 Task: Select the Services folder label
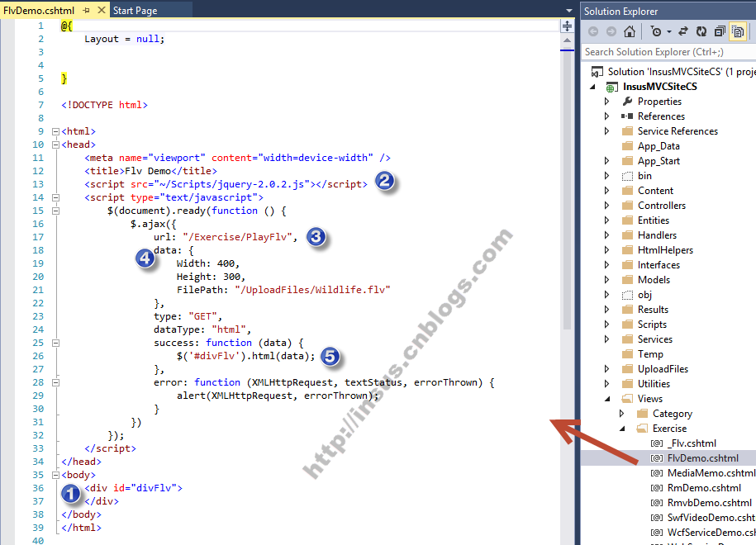(x=654, y=339)
